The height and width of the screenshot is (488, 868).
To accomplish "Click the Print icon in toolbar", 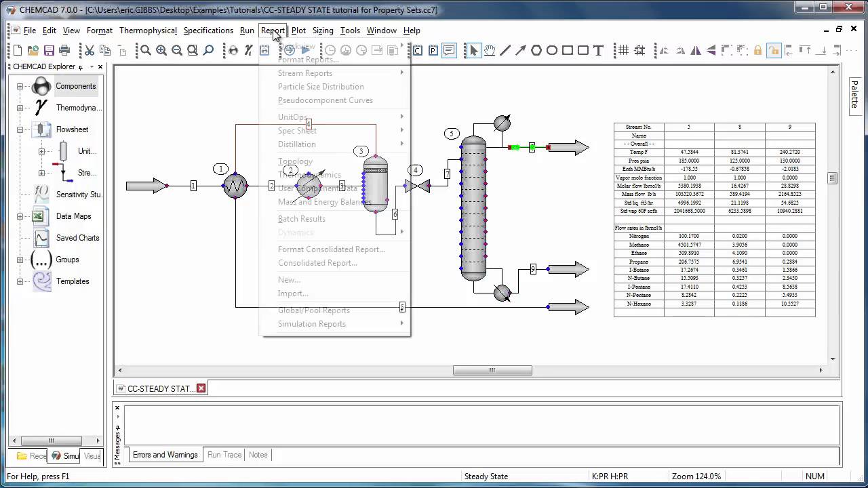I will point(64,50).
